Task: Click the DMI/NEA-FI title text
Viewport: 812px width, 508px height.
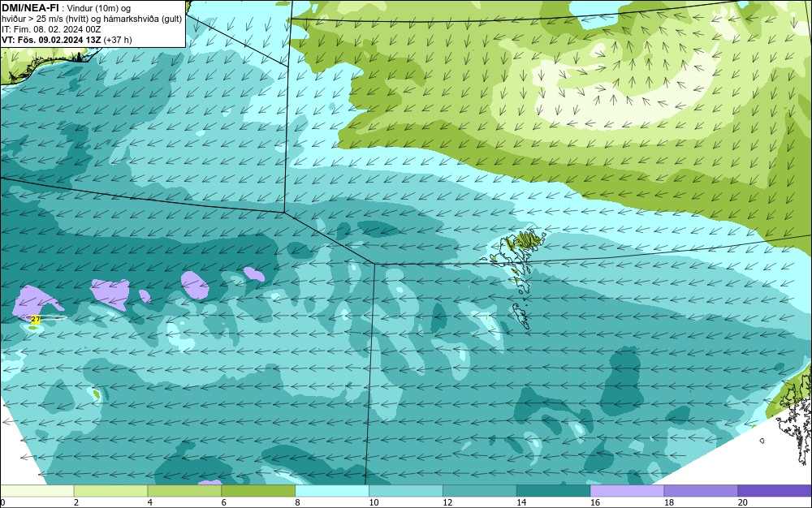Action: click(30, 6)
